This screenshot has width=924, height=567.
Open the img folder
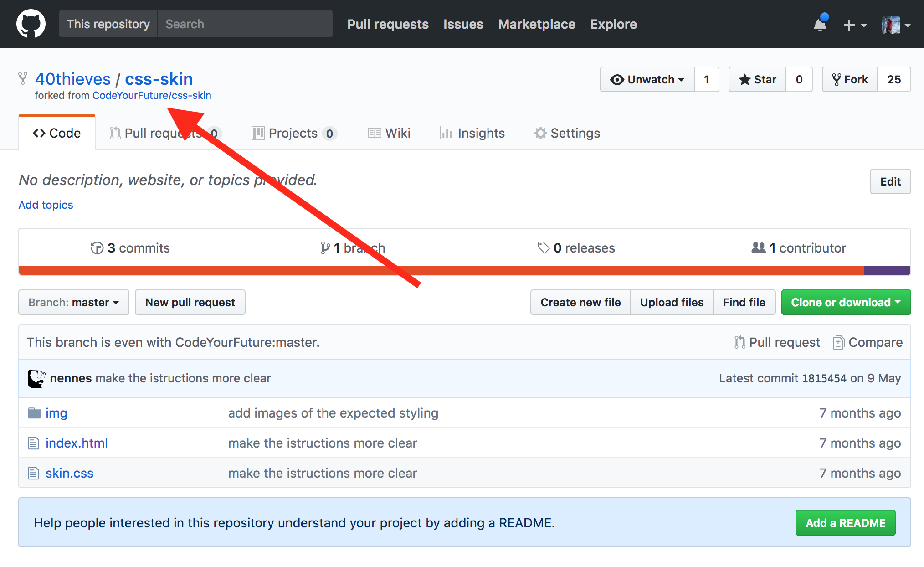tap(56, 413)
